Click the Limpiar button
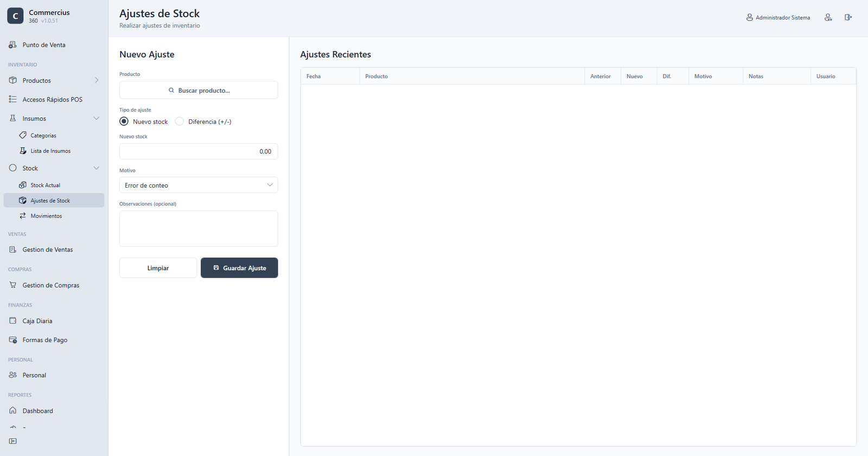This screenshot has width=868, height=456. pos(158,268)
